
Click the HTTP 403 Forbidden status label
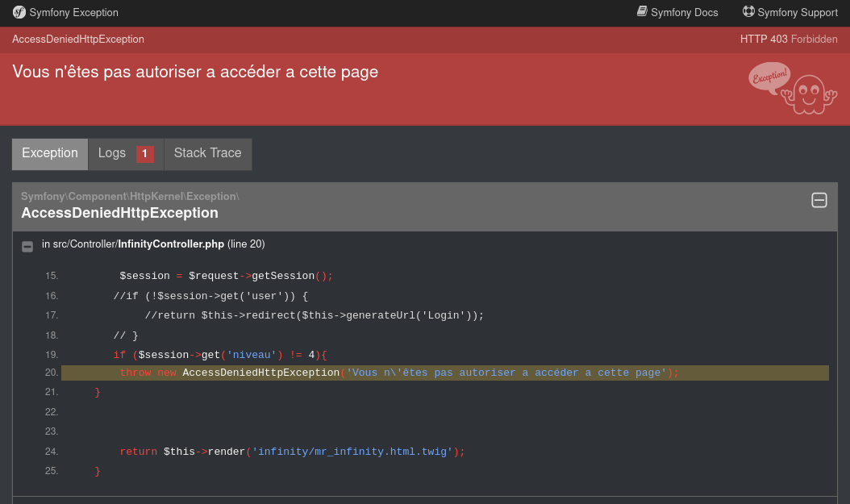pyautogui.click(x=789, y=39)
